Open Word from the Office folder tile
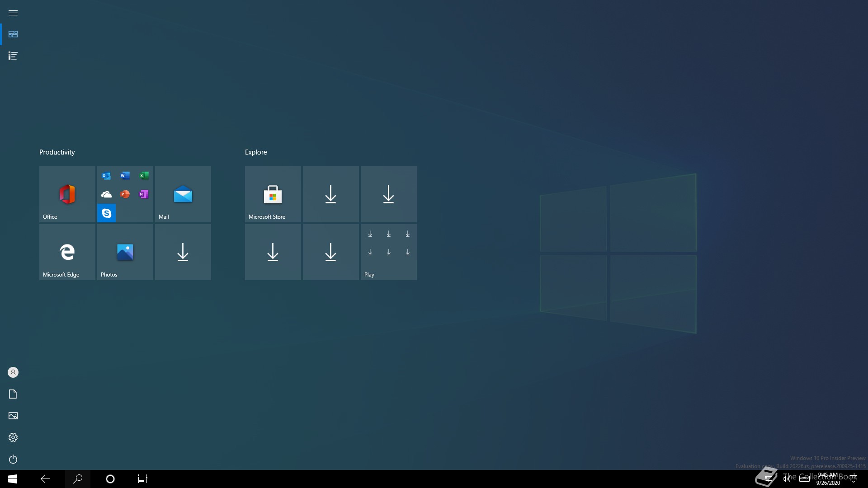The width and height of the screenshot is (868, 488). pos(125,176)
